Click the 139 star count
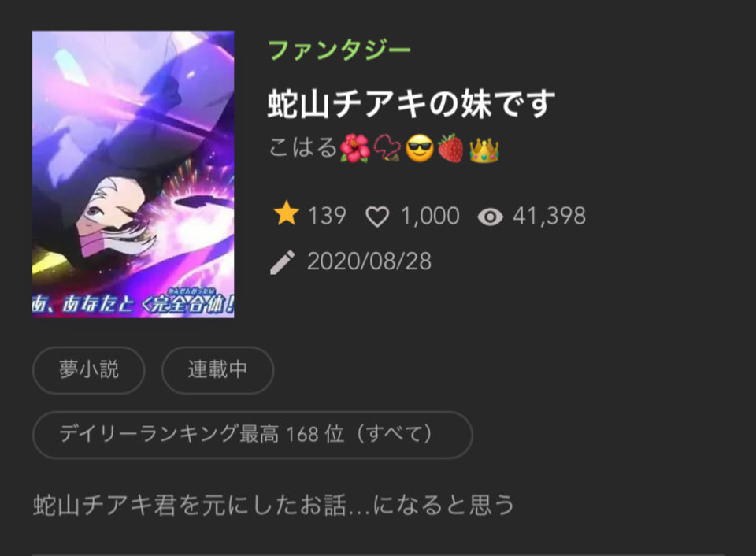 [327, 216]
